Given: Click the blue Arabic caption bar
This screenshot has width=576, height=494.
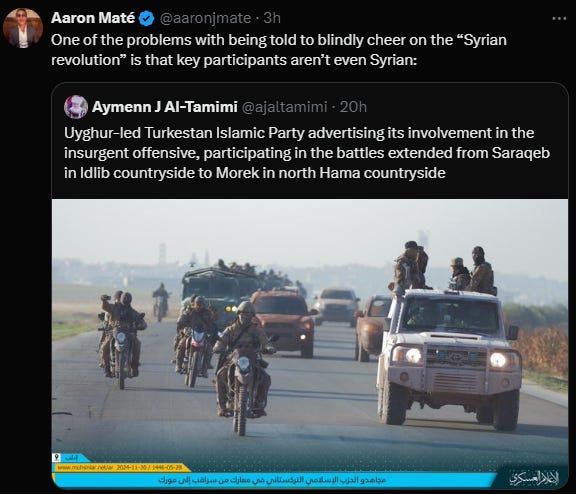Looking at the screenshot, I should pyautogui.click(x=274, y=480).
